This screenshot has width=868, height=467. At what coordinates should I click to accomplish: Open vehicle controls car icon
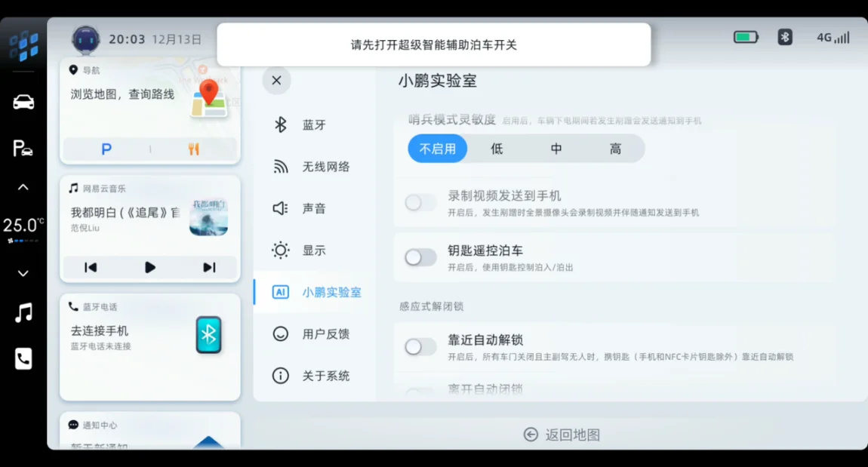click(23, 103)
